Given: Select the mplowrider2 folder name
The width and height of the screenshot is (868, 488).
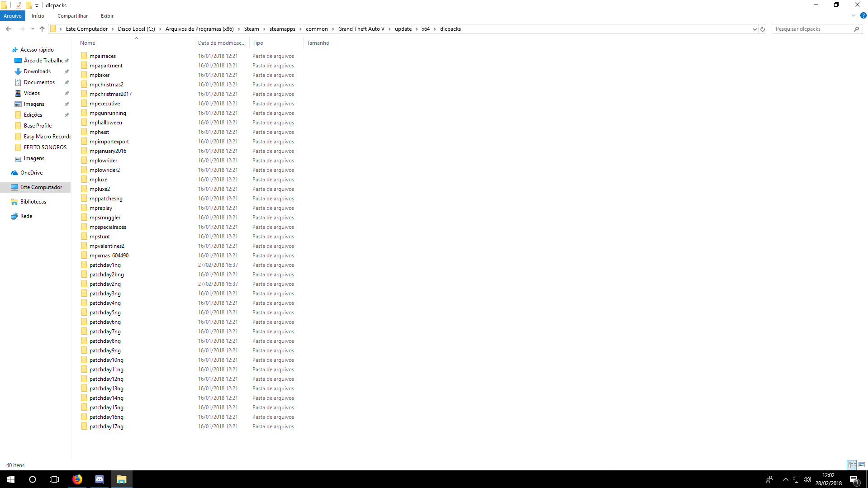Looking at the screenshot, I should pos(104,170).
